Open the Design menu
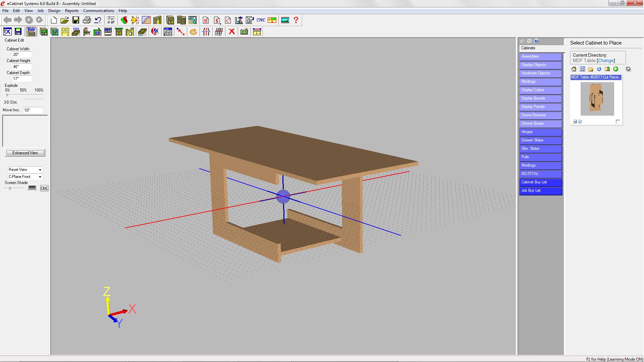644x362 pixels. click(54, 11)
